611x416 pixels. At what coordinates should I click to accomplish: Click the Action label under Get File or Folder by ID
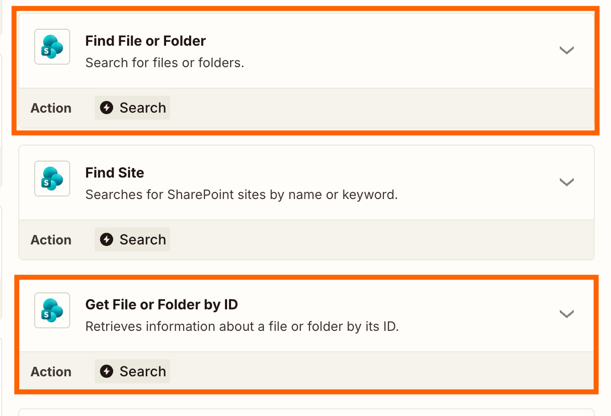pos(51,372)
